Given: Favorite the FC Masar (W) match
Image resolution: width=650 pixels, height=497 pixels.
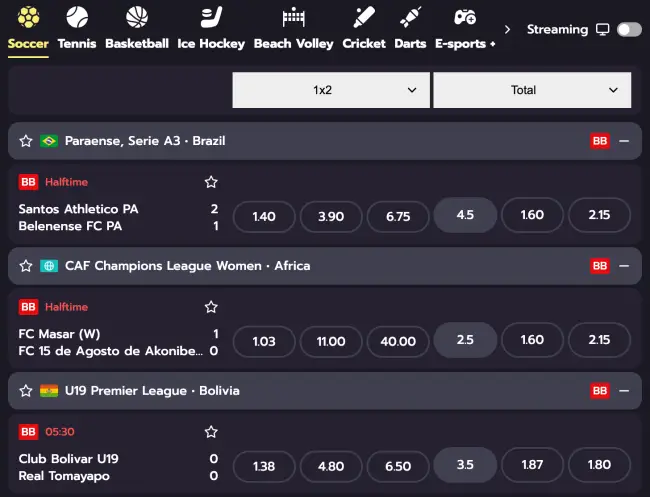Looking at the screenshot, I should pyautogui.click(x=211, y=307).
